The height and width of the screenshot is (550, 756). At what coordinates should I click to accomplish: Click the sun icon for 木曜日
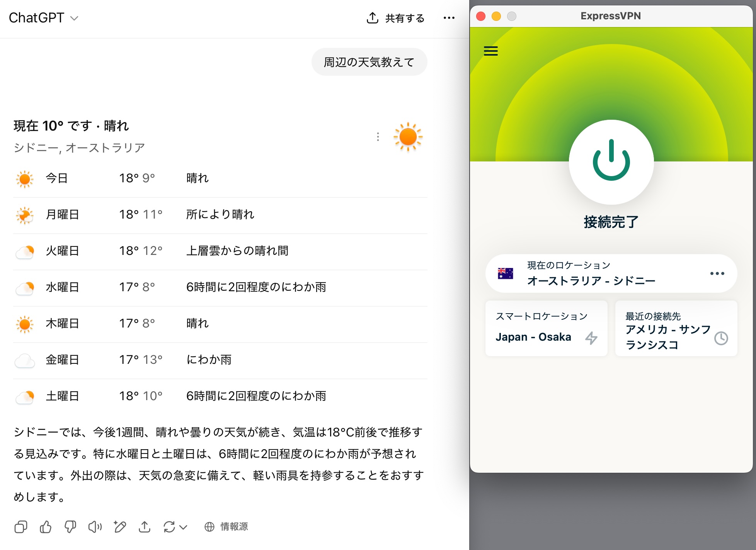pos(25,324)
